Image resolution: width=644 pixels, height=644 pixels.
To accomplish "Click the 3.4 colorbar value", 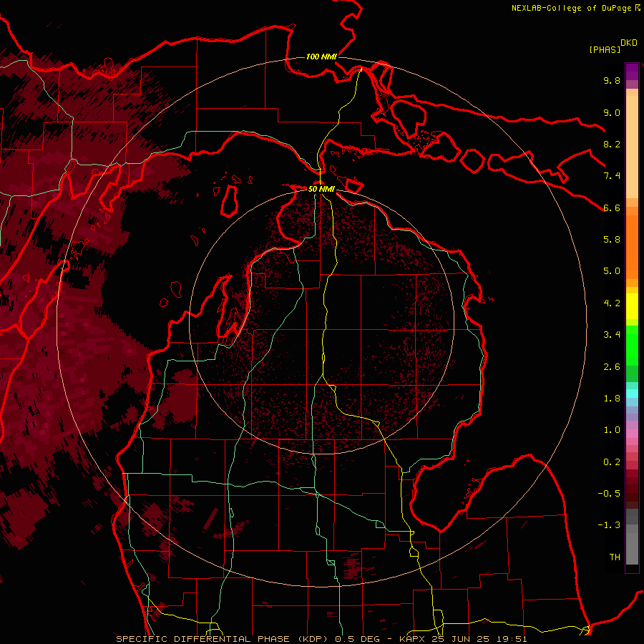I will (612, 335).
